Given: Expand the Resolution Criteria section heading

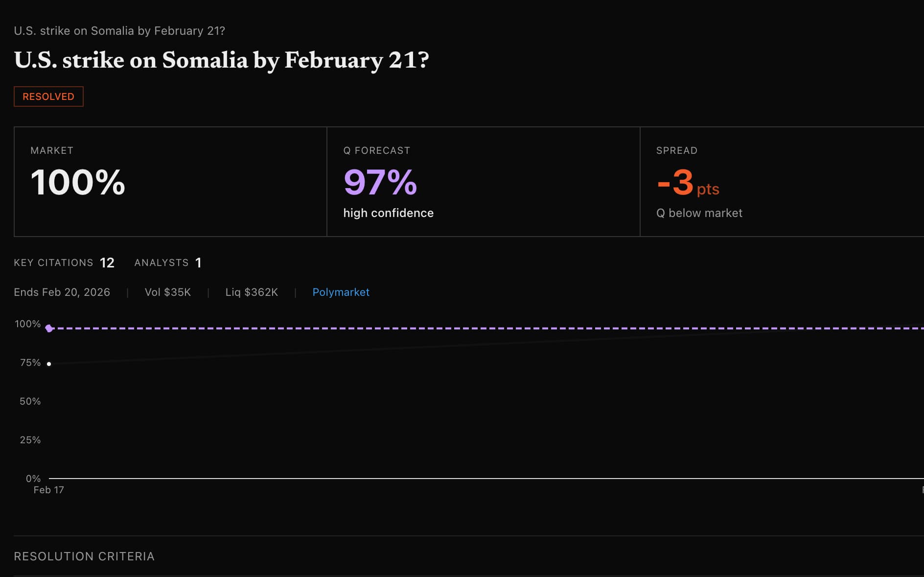Looking at the screenshot, I should click(84, 556).
